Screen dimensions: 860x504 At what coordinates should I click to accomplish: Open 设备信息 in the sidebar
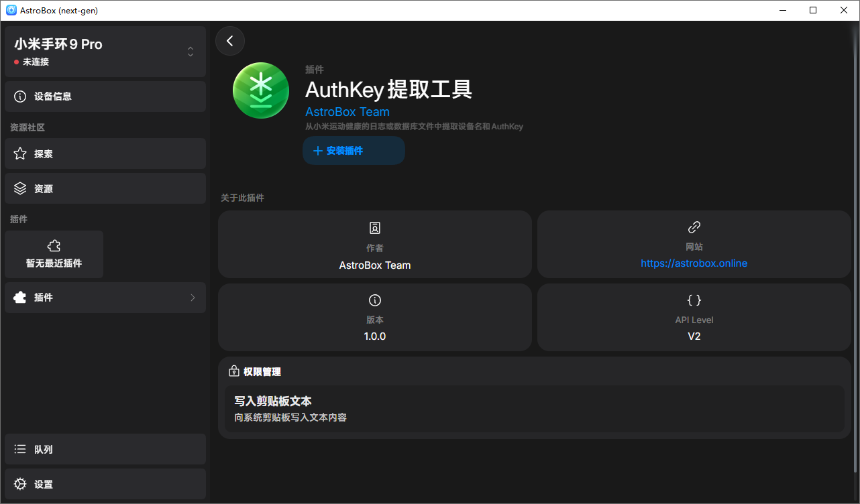coord(105,97)
